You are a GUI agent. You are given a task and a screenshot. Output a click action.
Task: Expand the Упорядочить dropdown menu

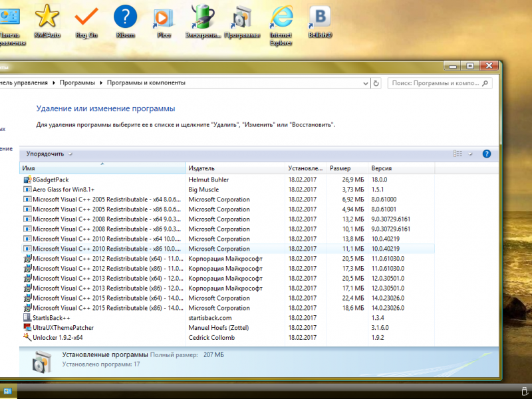(49, 154)
